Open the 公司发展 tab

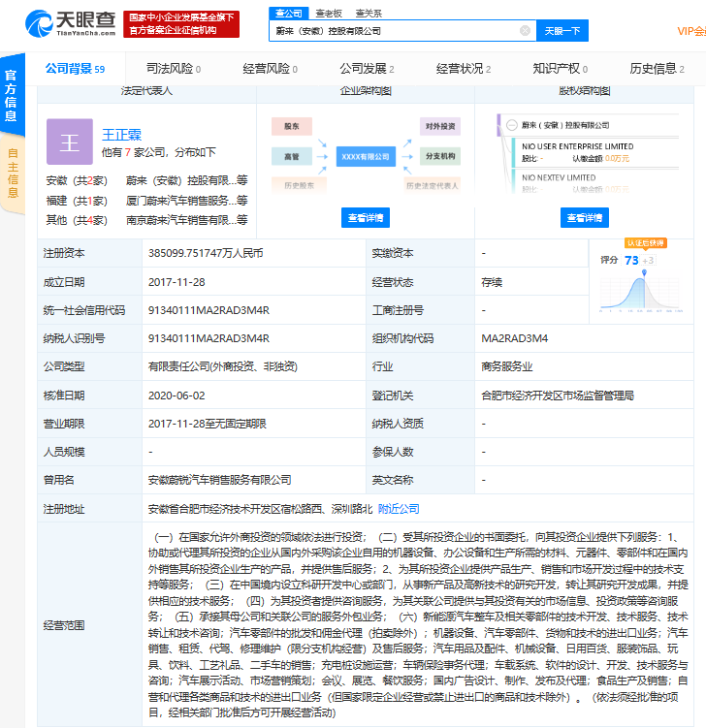coord(367,69)
